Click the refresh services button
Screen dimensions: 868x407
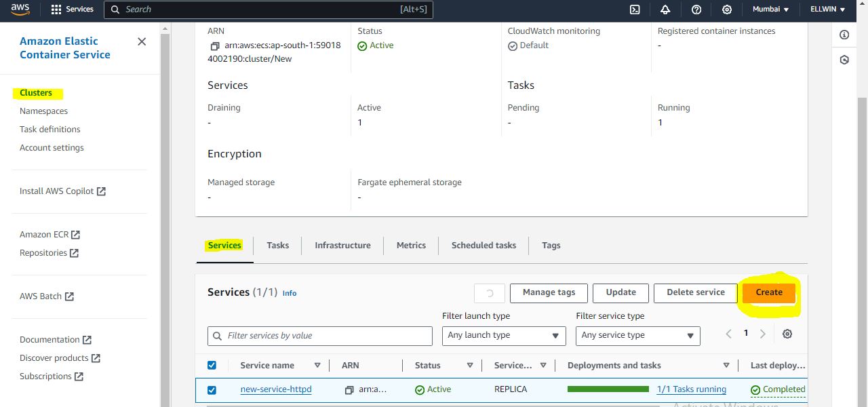coord(489,293)
